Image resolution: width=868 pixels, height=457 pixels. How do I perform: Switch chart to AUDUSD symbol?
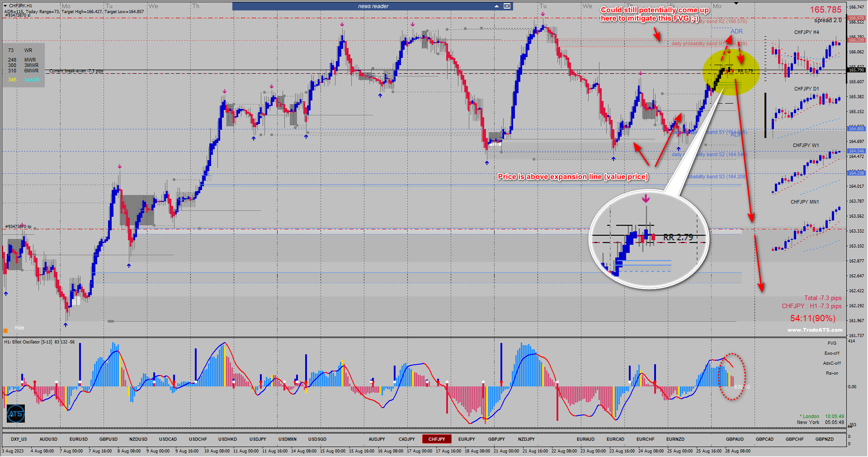coord(48,439)
